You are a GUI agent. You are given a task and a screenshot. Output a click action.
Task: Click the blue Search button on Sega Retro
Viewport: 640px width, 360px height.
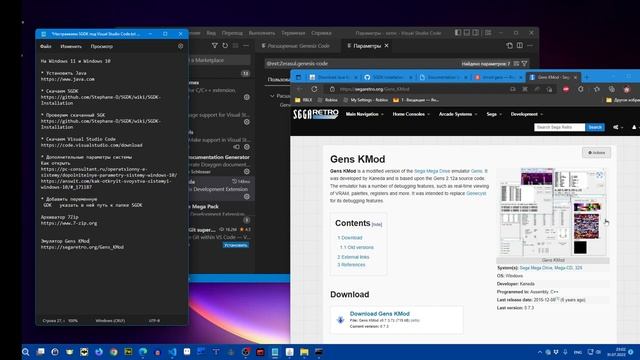(595, 127)
